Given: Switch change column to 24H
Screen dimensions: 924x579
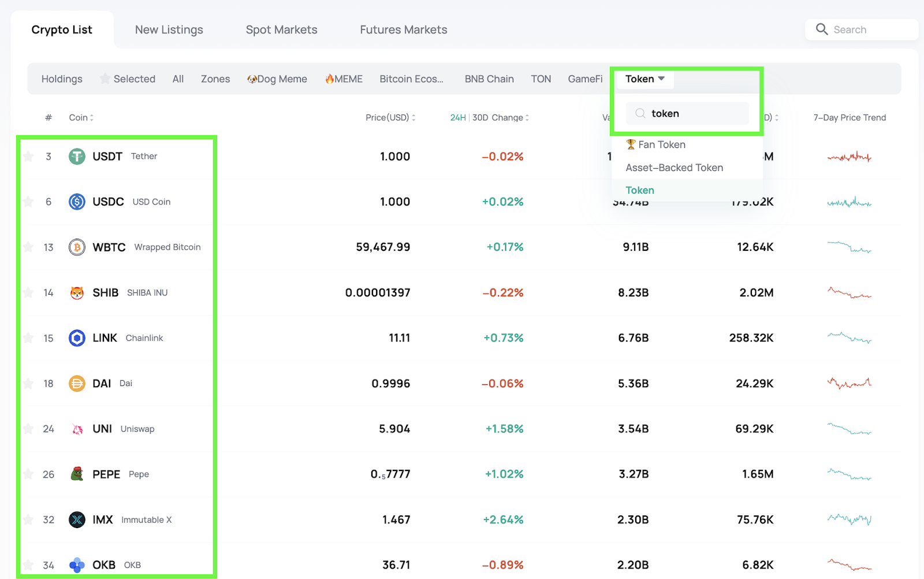Looking at the screenshot, I should [458, 118].
